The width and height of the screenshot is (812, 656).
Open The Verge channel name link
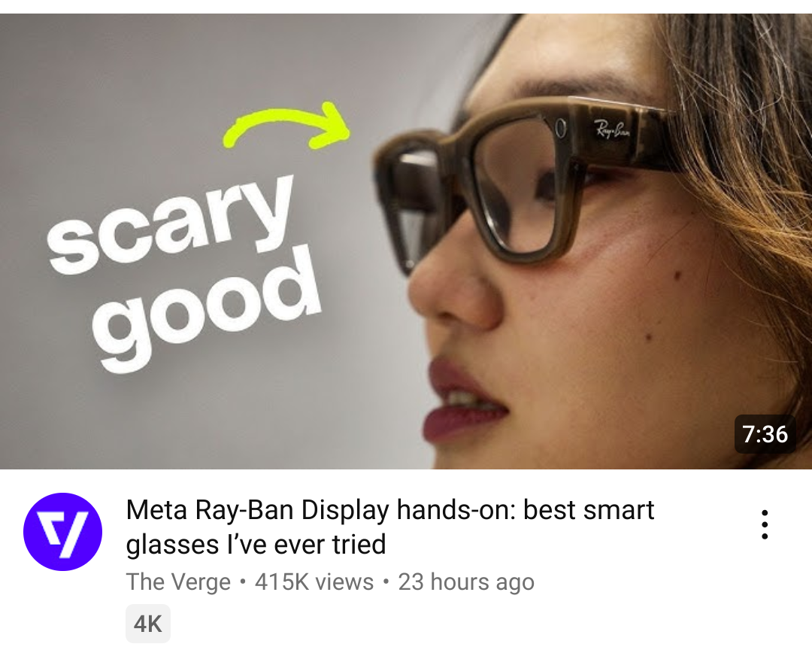coord(178,582)
